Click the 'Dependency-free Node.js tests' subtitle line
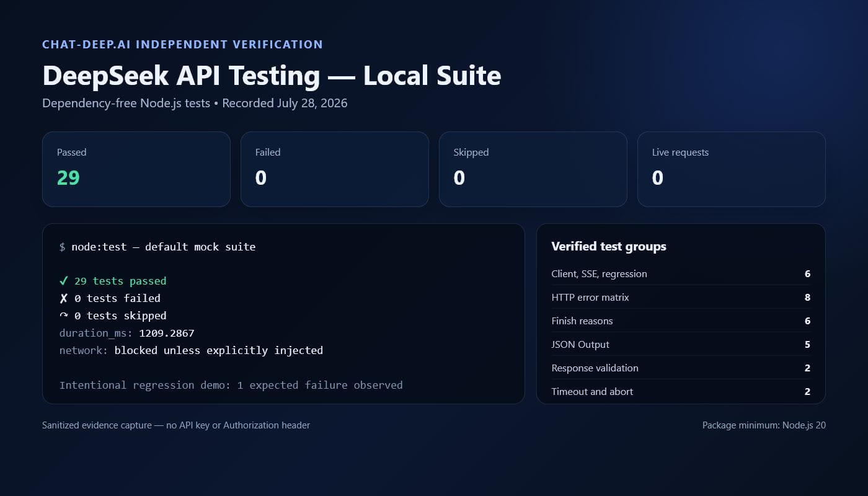 (195, 103)
